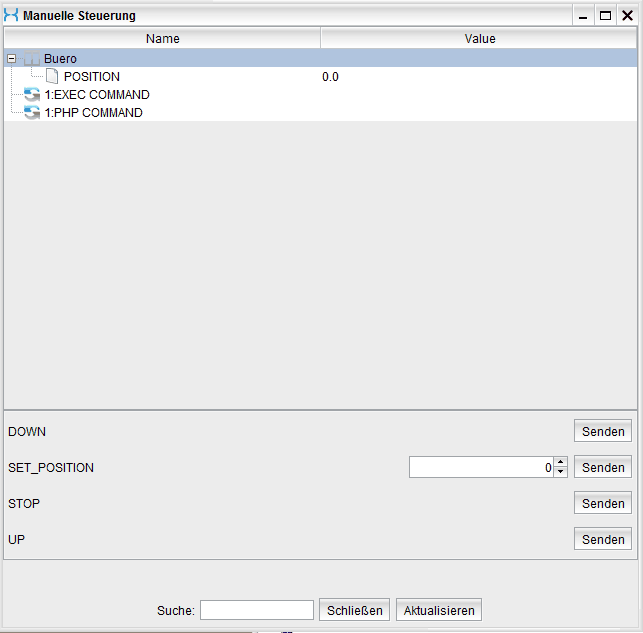Collapse the Buero tree node
This screenshot has height=633, width=643.
(11, 59)
